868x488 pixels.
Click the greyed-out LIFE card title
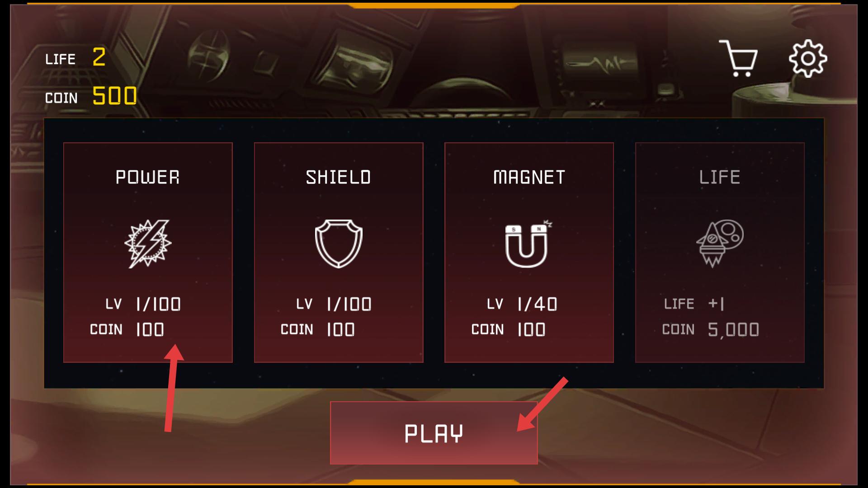click(x=720, y=177)
